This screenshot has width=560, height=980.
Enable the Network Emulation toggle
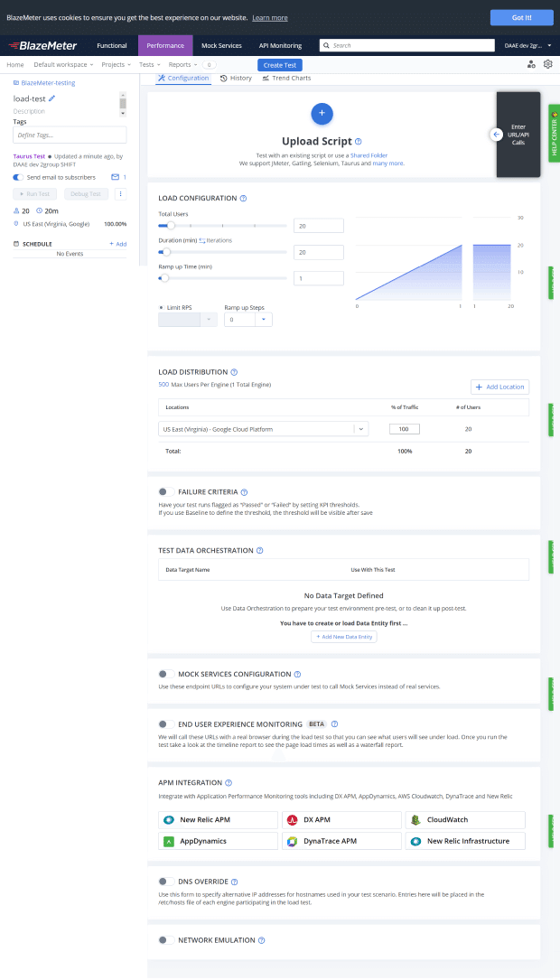point(166,940)
